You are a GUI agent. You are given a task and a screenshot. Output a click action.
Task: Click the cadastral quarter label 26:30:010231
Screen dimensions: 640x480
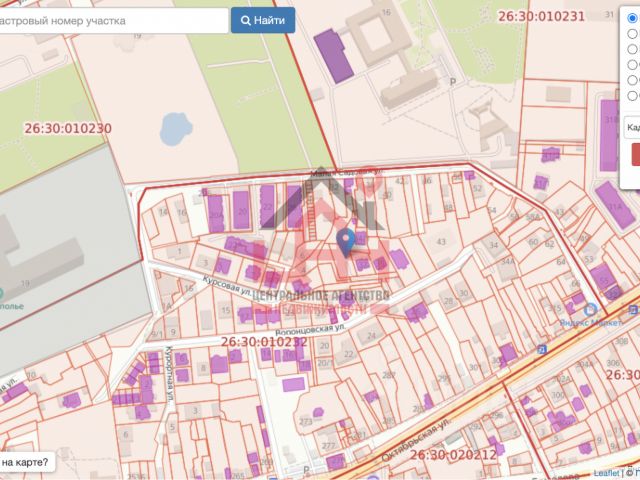[541, 16]
